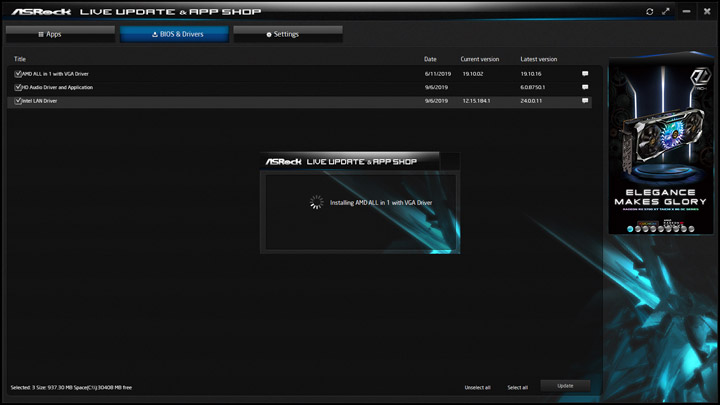720x405 pixels.
Task: Select the first blue banner slide dot
Action: pyautogui.click(x=630, y=229)
